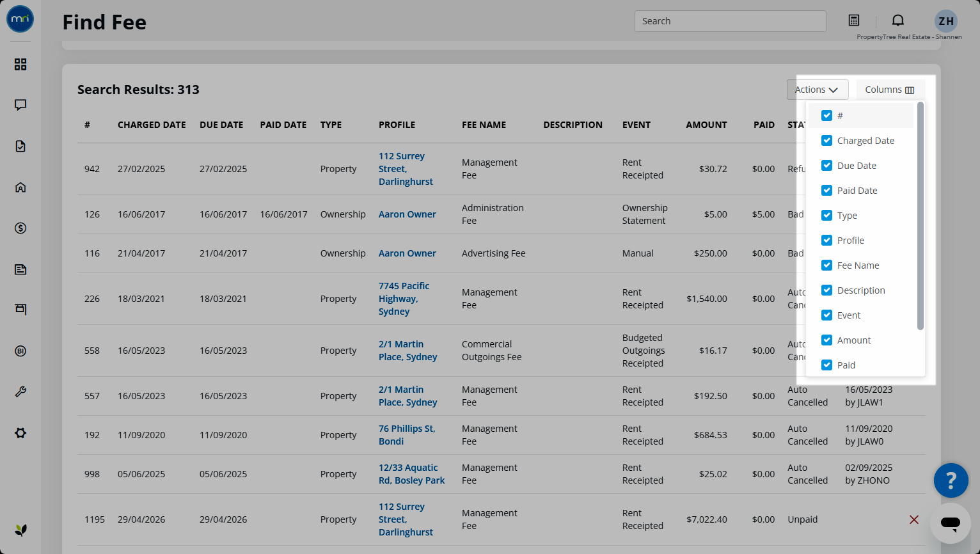Uncheck the Description column checkbox
This screenshot has width=980, height=554.
tap(826, 290)
